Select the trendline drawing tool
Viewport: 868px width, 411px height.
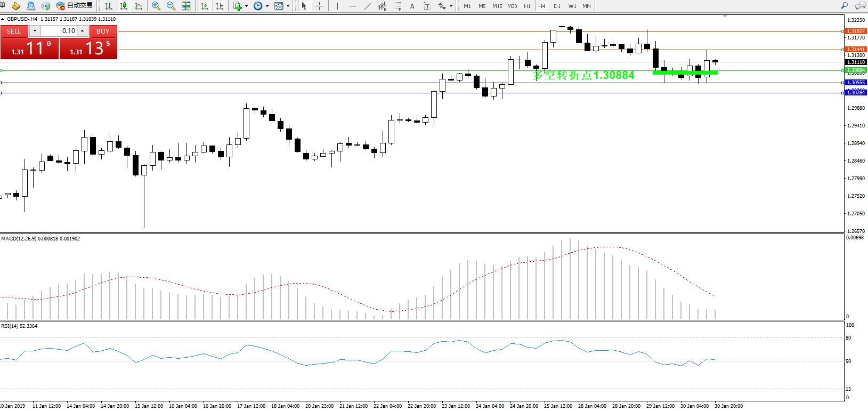pos(367,6)
